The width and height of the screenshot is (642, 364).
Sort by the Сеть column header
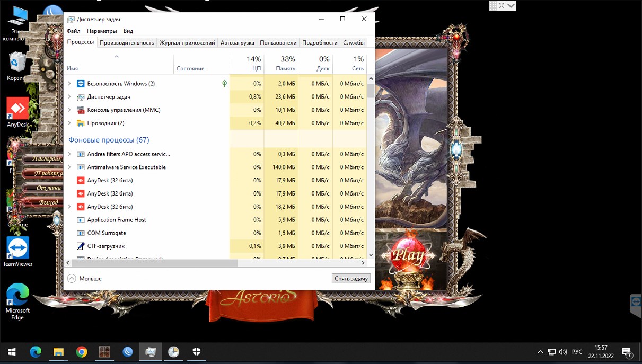click(349, 64)
